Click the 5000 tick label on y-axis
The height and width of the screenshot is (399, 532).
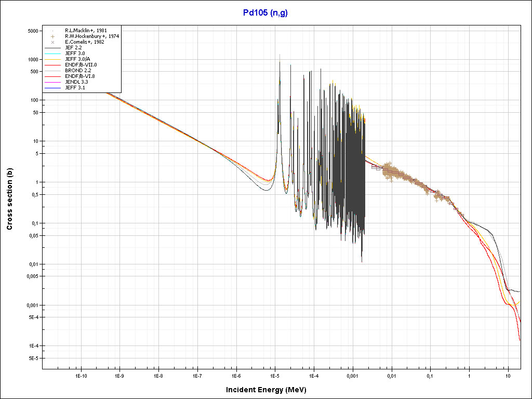(32, 31)
